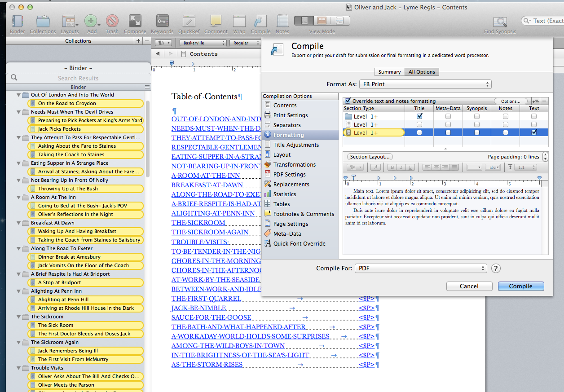Go back in editor history arrow
564x392 pixels.
point(158,54)
